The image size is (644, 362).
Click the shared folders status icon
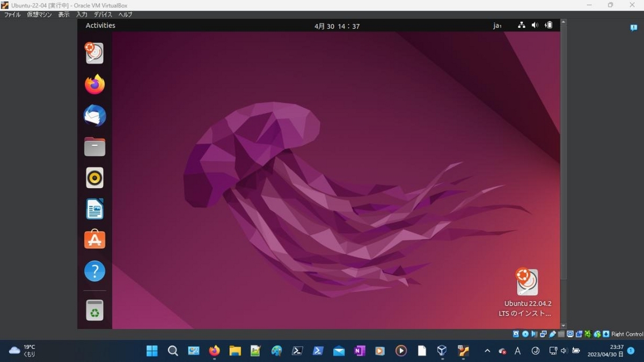[561, 334]
